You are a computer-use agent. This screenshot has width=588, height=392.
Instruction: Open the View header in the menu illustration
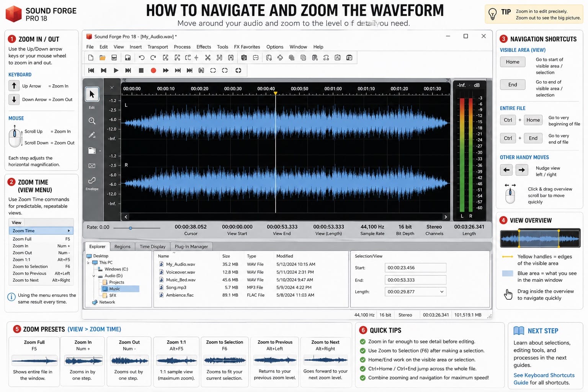click(x=16, y=222)
